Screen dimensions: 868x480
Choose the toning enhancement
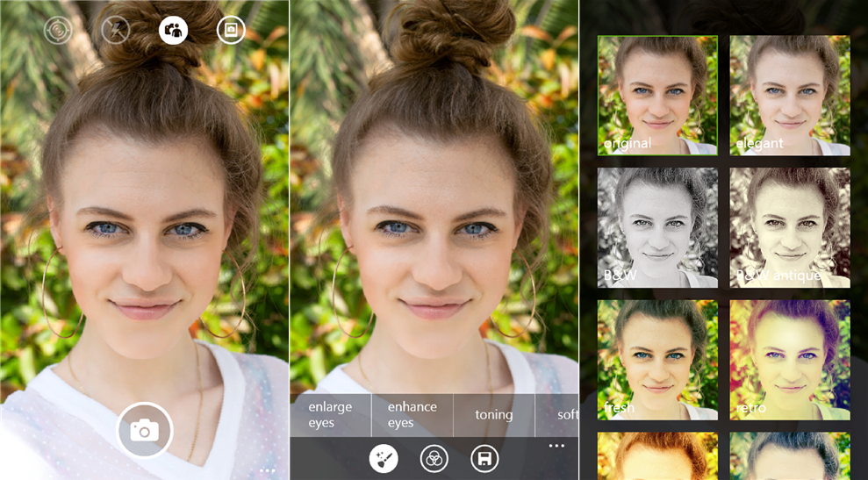(x=494, y=415)
